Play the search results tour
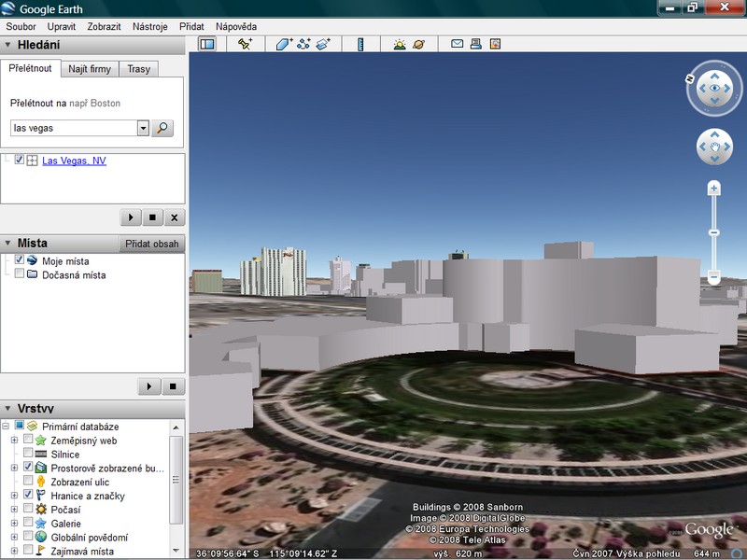Image resolution: width=747 pixels, height=560 pixels. 131,217
